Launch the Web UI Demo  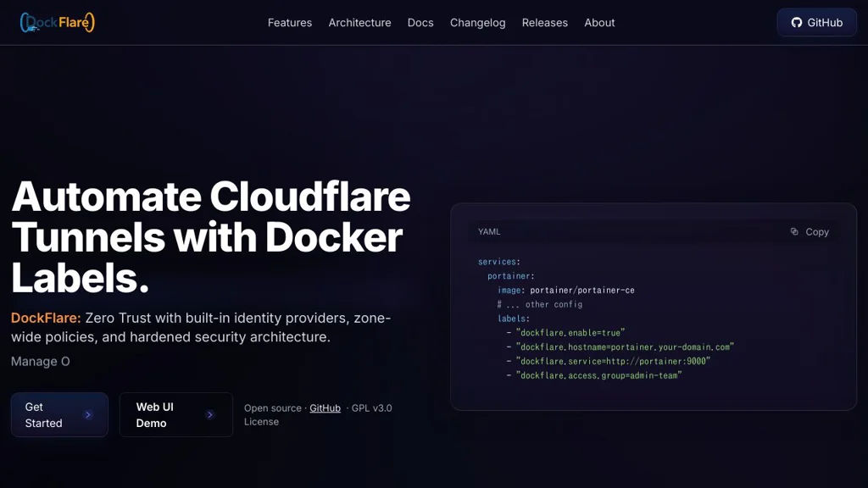tap(176, 414)
